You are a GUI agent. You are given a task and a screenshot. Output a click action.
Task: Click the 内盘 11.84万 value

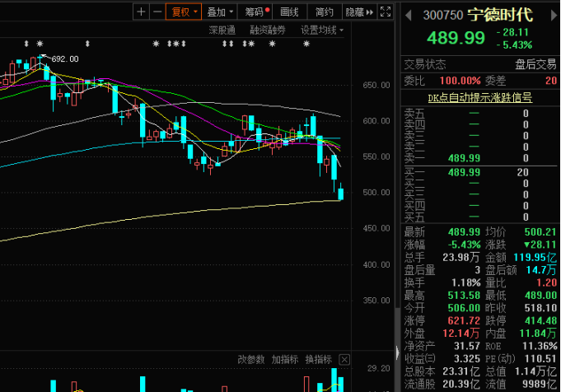coord(538,334)
